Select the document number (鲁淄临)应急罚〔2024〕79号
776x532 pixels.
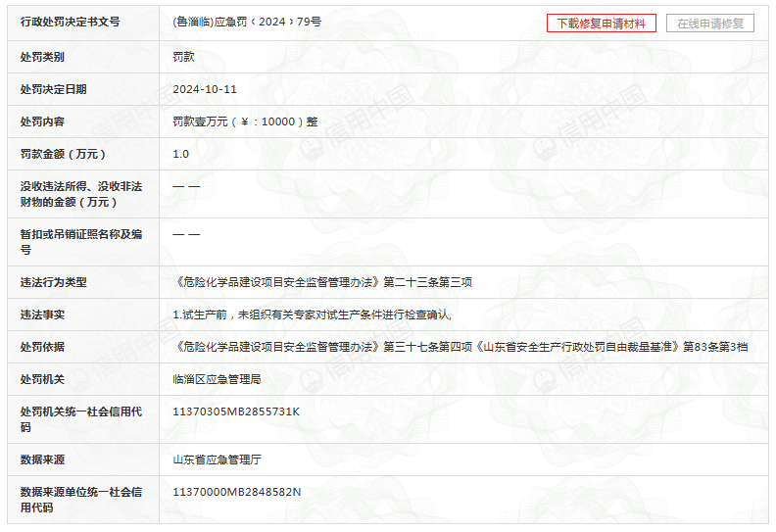[246, 22]
